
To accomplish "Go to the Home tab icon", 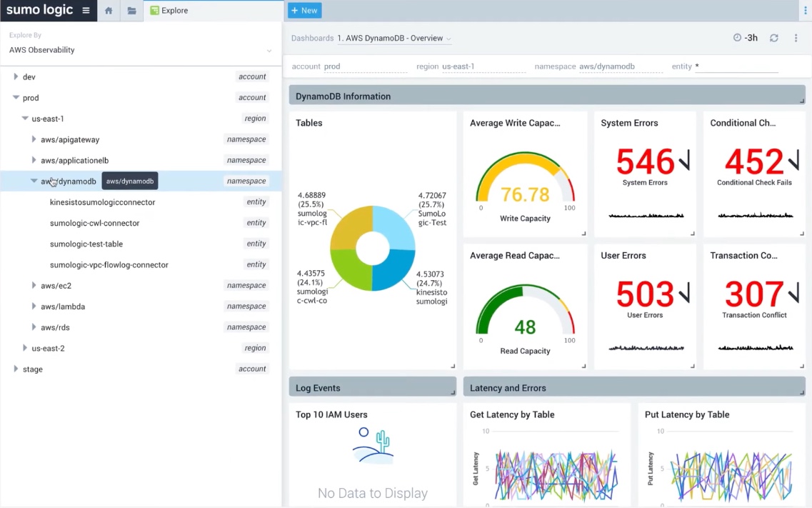I will [109, 11].
